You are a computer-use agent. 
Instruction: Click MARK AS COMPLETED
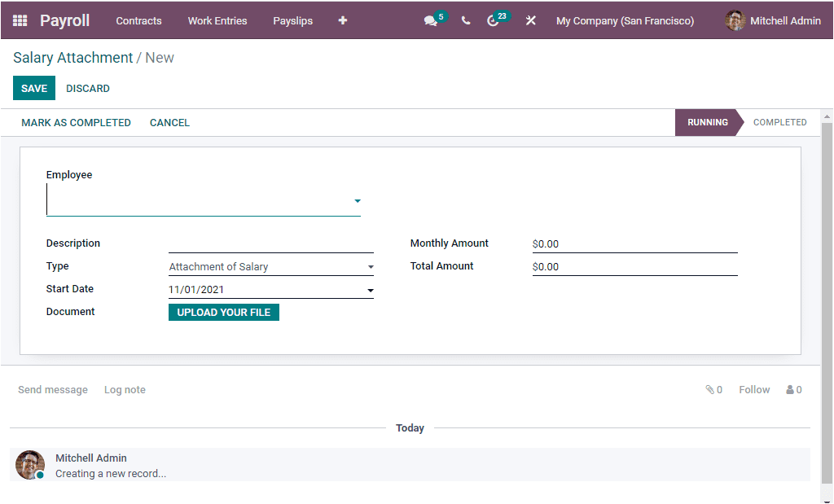pyautogui.click(x=76, y=122)
